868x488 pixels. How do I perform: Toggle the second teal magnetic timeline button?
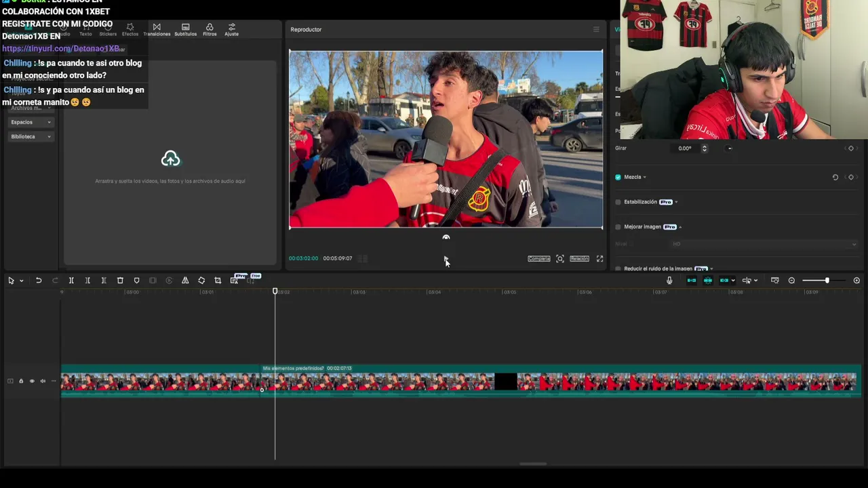[x=707, y=281]
